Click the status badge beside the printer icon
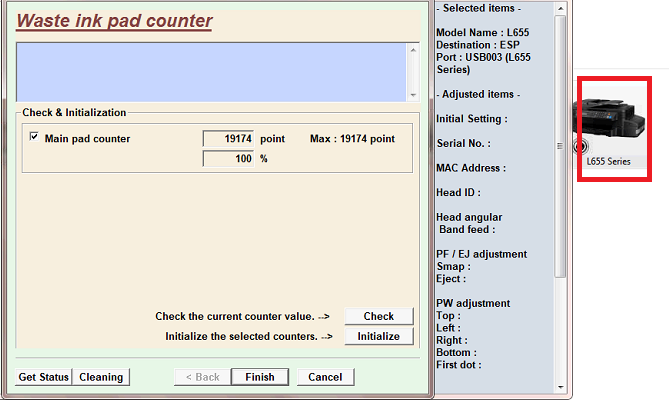Image resolution: width=669 pixels, height=410 pixels. point(581,146)
